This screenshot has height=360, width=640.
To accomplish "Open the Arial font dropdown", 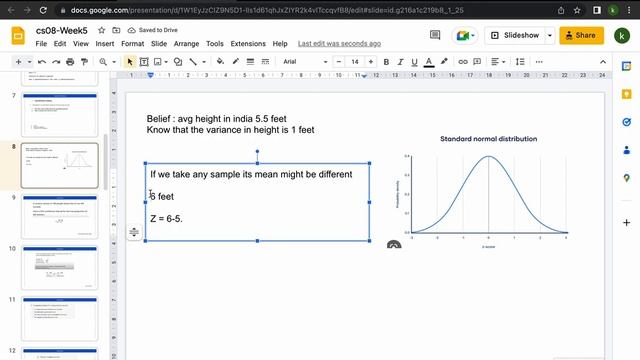I will click(x=305, y=62).
